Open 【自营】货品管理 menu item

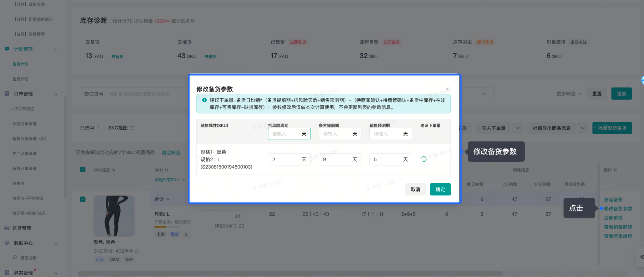pos(29,34)
